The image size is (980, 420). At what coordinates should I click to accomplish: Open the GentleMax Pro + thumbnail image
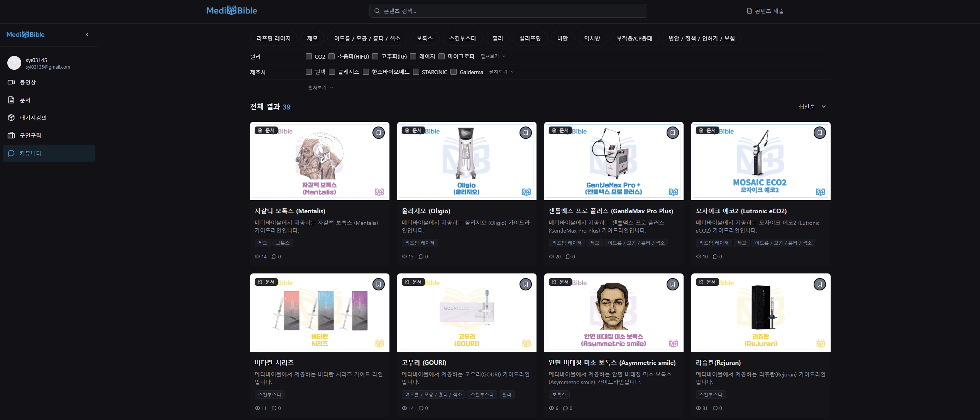coord(613,161)
